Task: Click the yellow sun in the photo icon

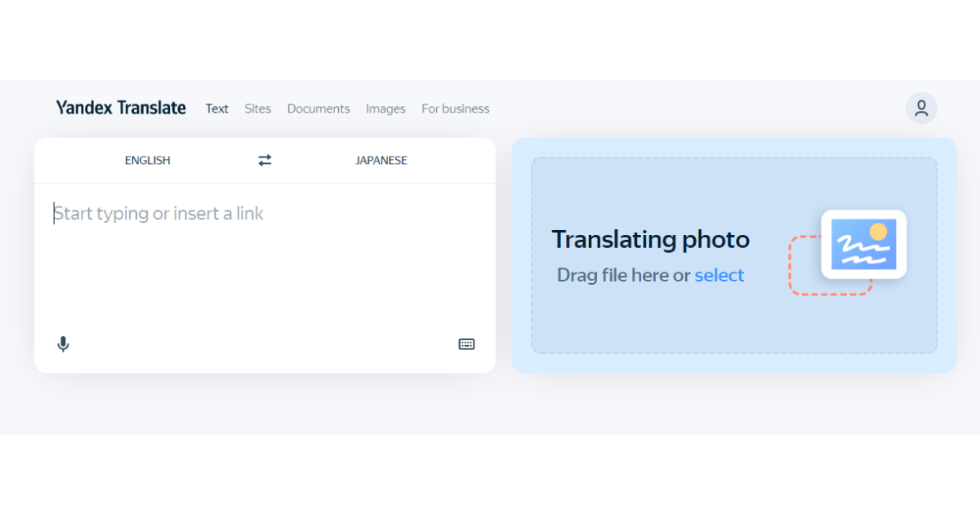Action: tap(880, 230)
